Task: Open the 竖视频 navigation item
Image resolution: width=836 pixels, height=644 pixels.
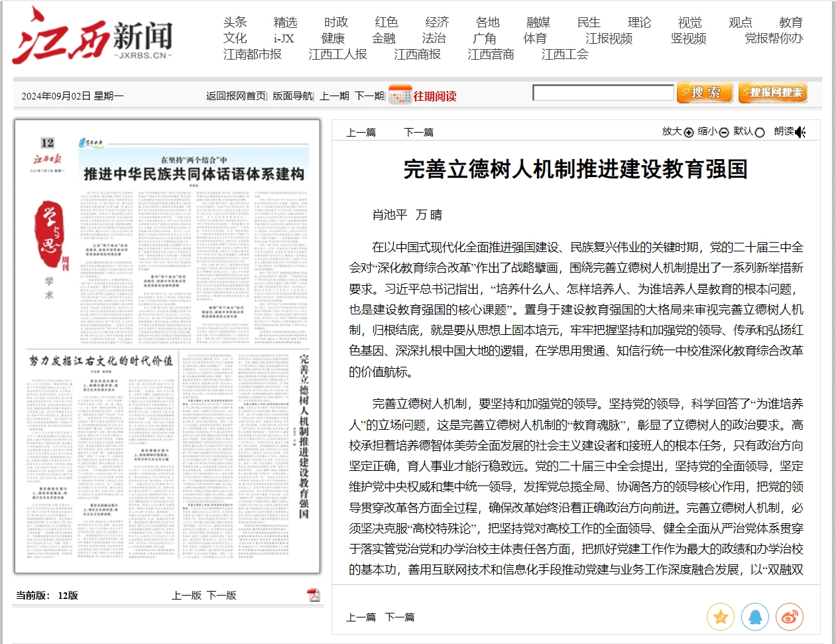Action: pyautogui.click(x=688, y=38)
